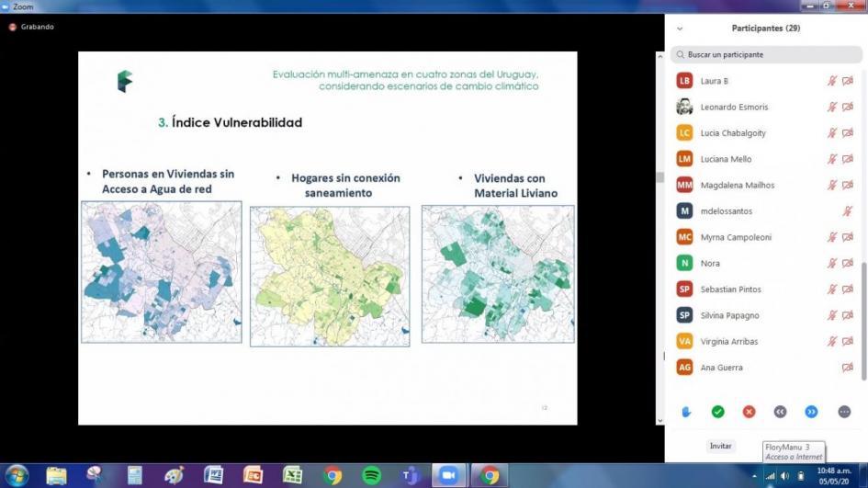Click the participants list scrollbar
The image size is (868, 488).
pos(863,322)
